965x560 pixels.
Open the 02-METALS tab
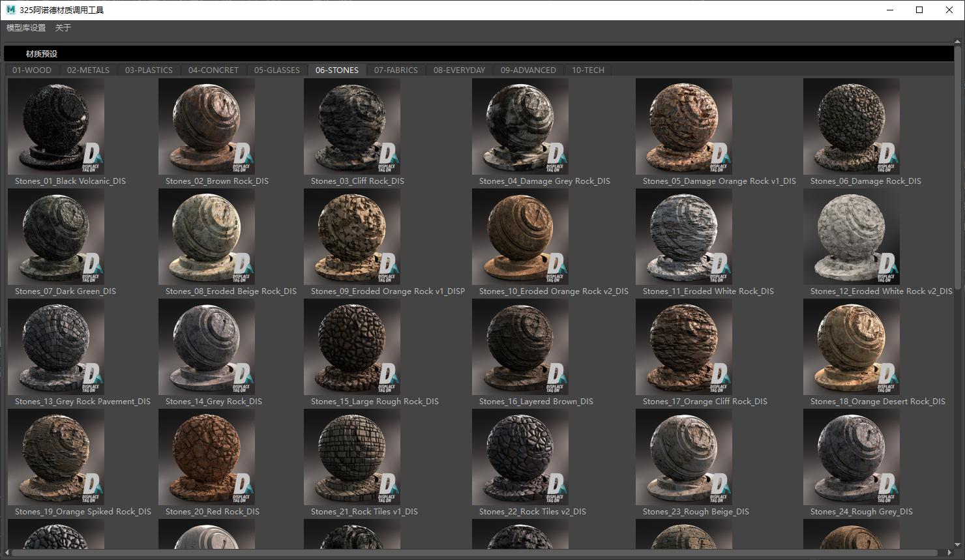88,70
